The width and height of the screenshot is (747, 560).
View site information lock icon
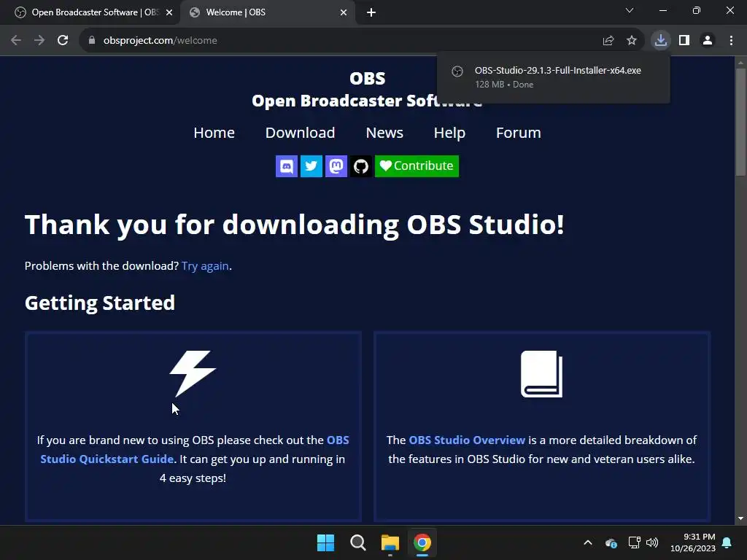(92, 41)
